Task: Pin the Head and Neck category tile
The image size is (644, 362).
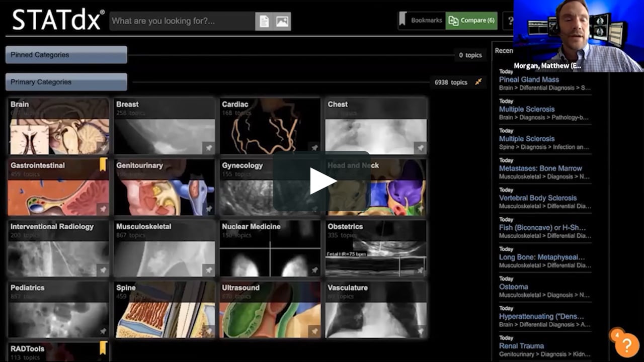Action: 420,209
